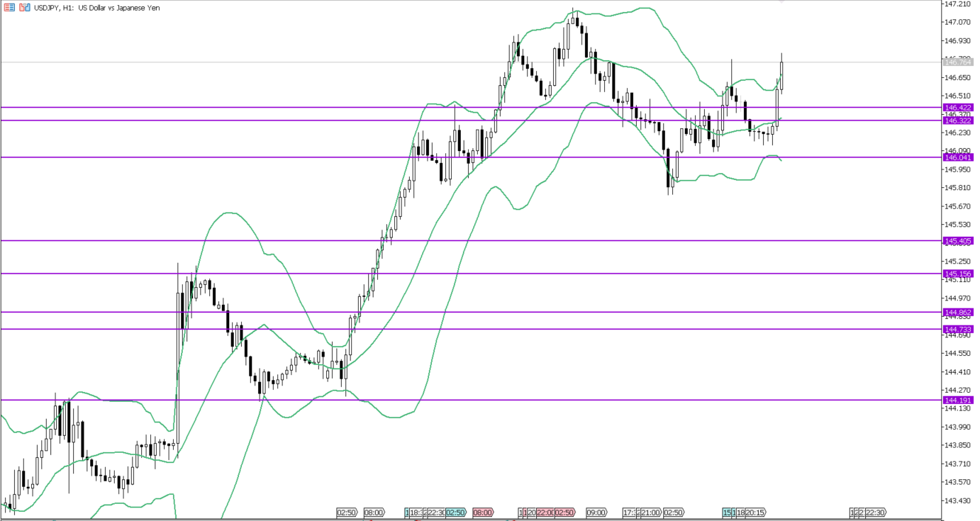
Task: Click the 145.405 horizontal line label
Action: (957, 241)
